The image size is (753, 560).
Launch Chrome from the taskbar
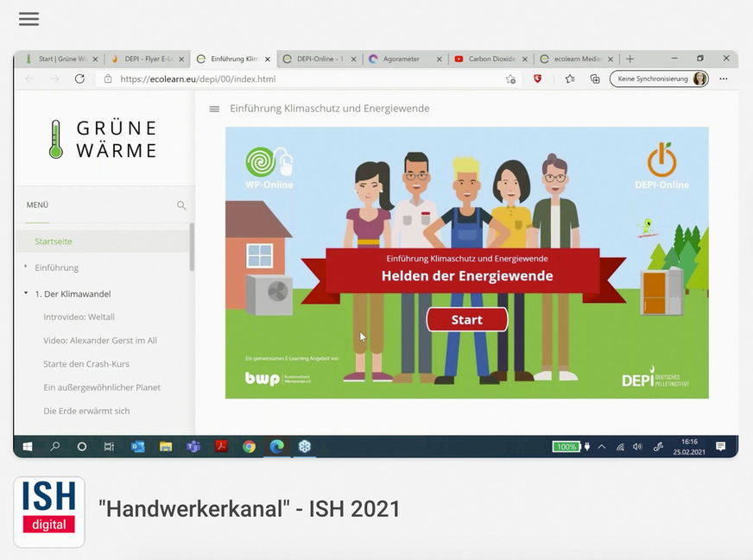[x=249, y=447]
